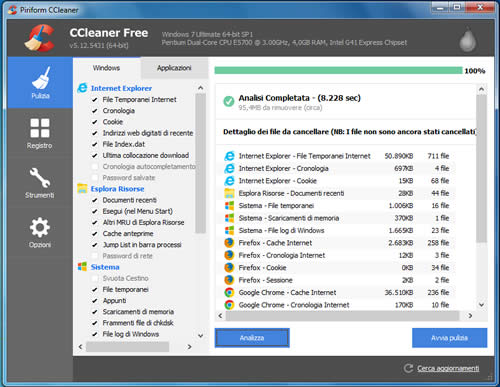Click the results horizontal scrollbar thumb
Viewport: 500px width, 387px height.
[x=342, y=315]
